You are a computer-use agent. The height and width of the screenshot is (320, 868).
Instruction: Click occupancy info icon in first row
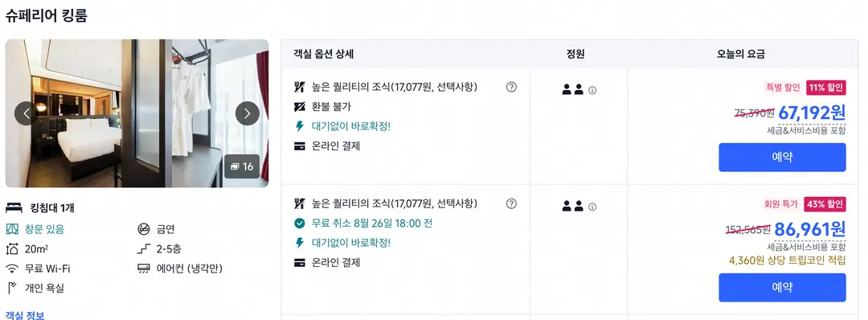pos(592,90)
